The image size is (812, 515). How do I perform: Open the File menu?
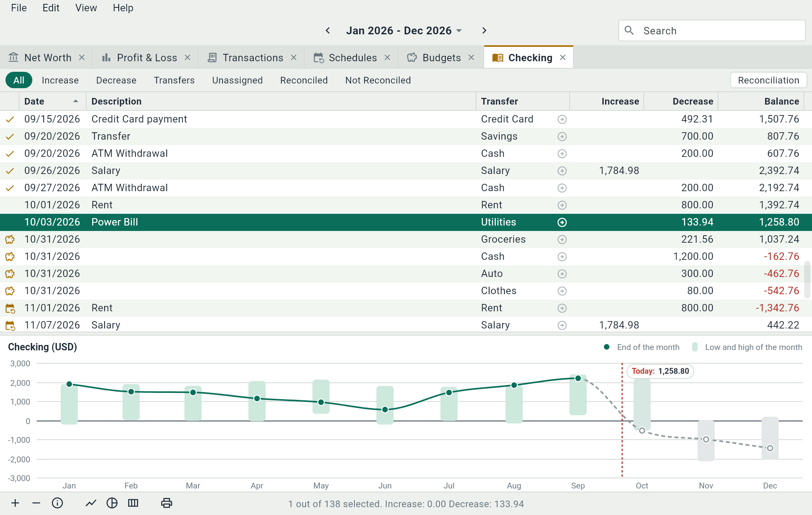click(x=19, y=8)
